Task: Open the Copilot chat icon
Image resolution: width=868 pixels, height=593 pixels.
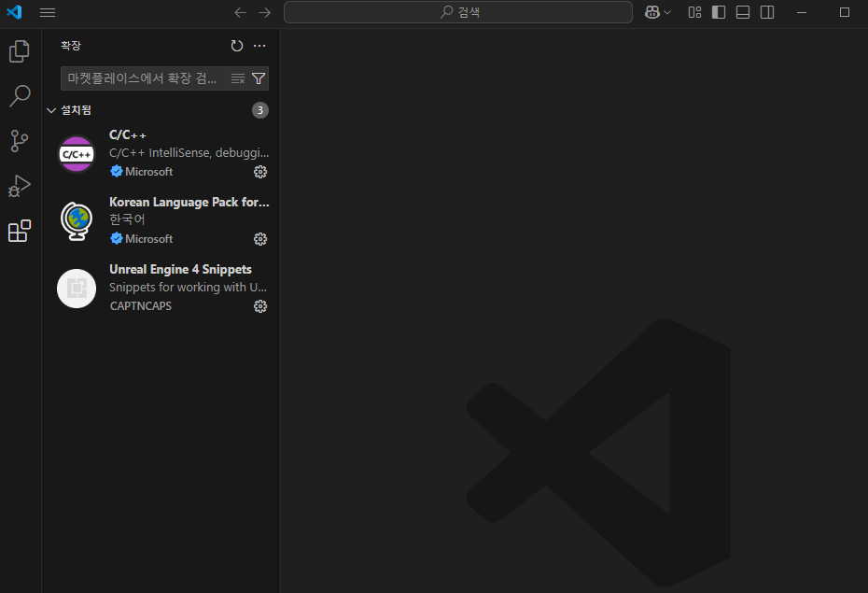Action: pyautogui.click(x=652, y=12)
